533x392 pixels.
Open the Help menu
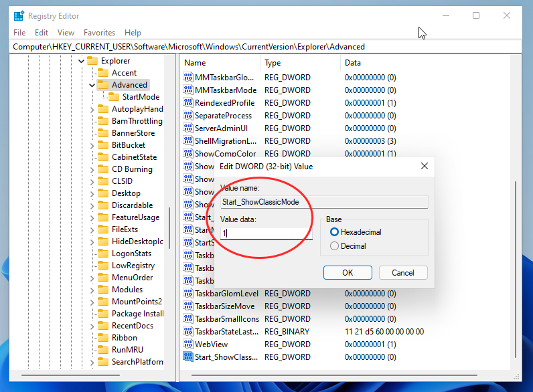point(133,33)
